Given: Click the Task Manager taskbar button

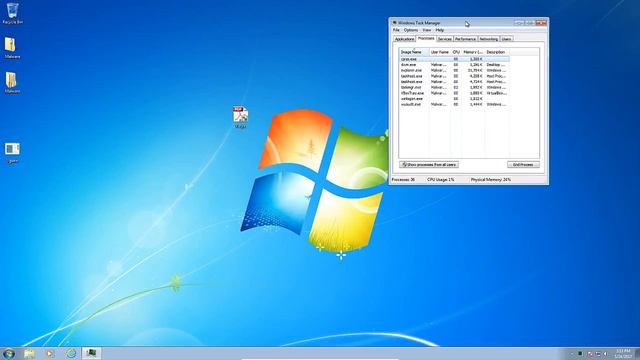Looking at the screenshot, I should pyautogui.click(x=91, y=353).
